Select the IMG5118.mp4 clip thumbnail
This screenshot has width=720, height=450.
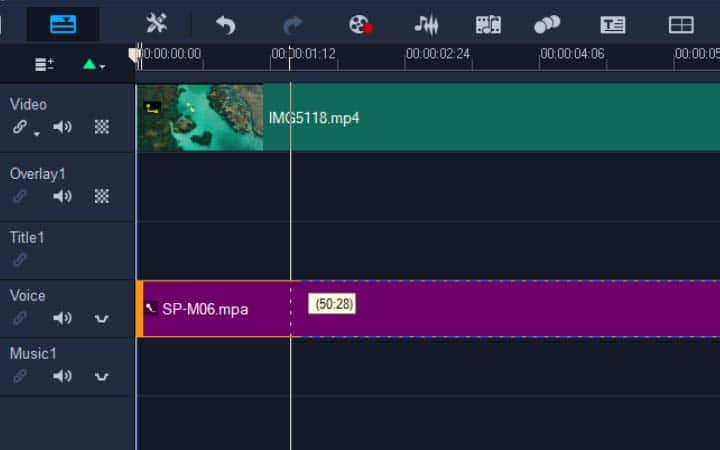[x=201, y=118]
